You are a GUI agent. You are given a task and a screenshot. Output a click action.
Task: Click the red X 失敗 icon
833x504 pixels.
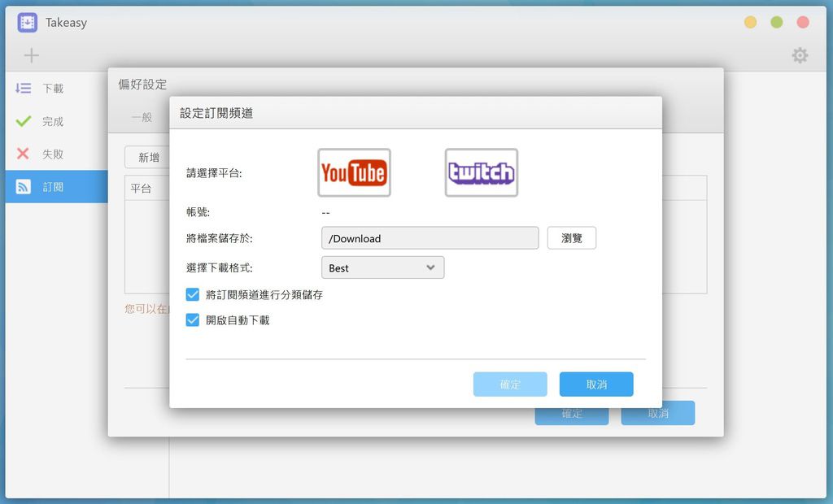tap(23, 154)
